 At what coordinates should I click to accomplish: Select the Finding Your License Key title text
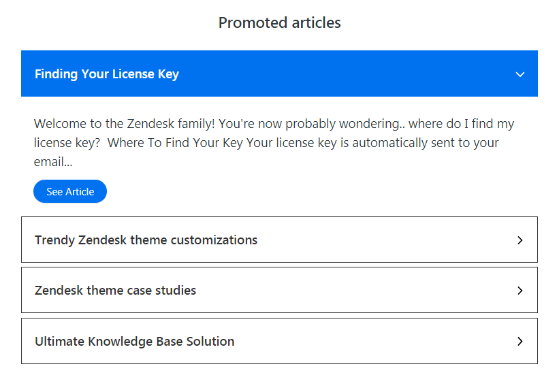point(107,74)
